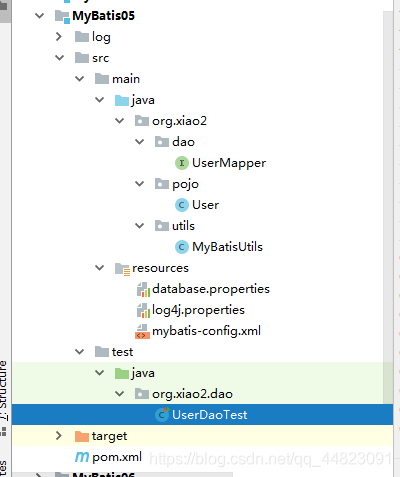
Task: Expand the log folder
Action: point(59,36)
